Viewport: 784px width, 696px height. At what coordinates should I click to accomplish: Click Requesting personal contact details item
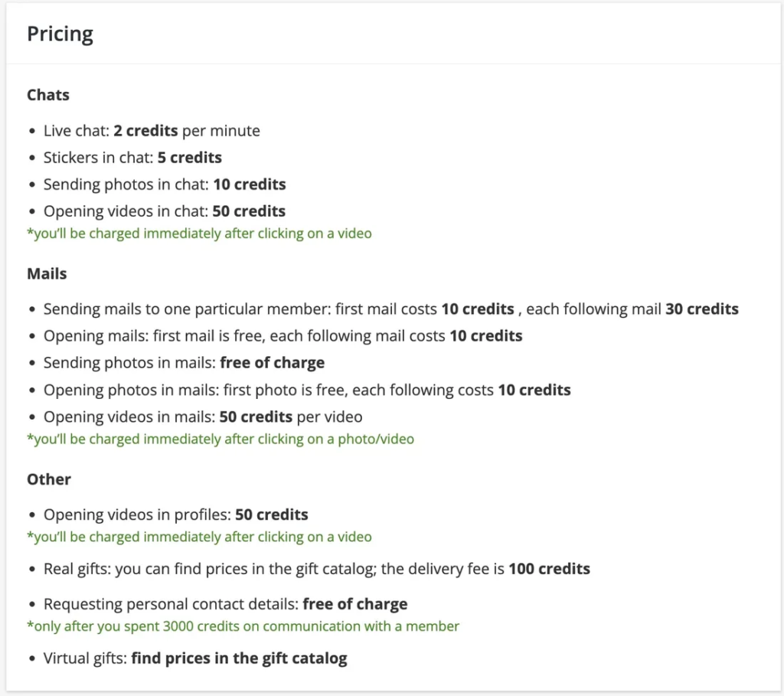tap(226, 604)
